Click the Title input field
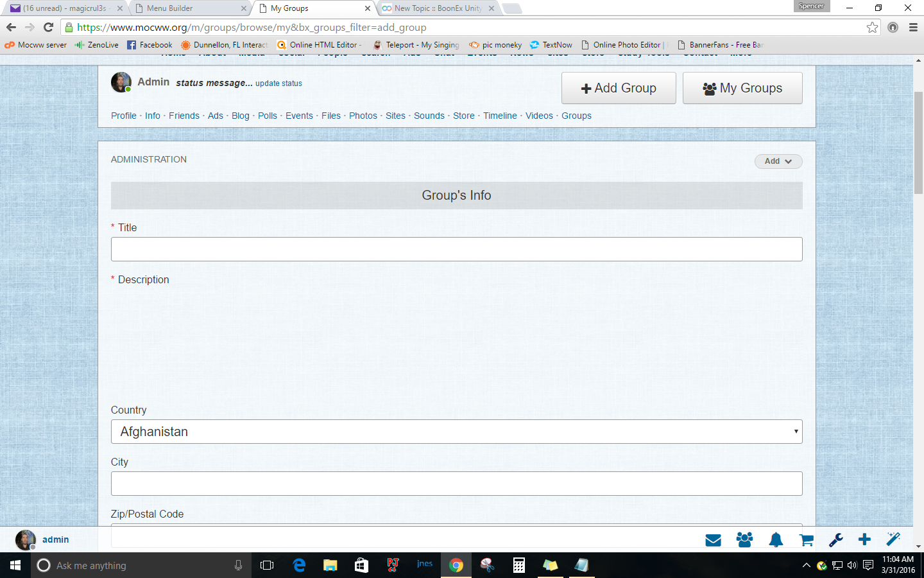 point(456,249)
